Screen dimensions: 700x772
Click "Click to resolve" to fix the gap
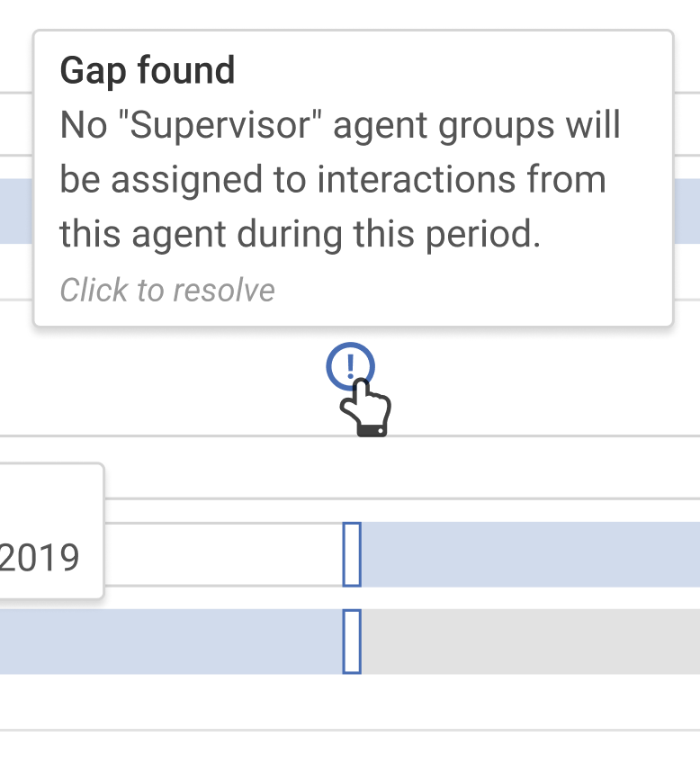pos(166,290)
